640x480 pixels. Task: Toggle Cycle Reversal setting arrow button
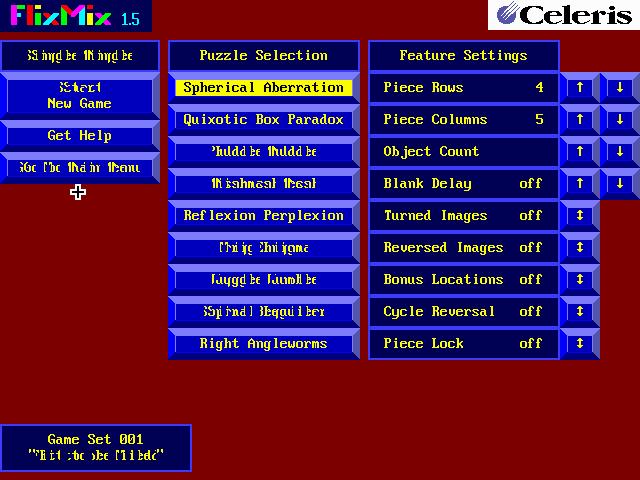[580, 311]
